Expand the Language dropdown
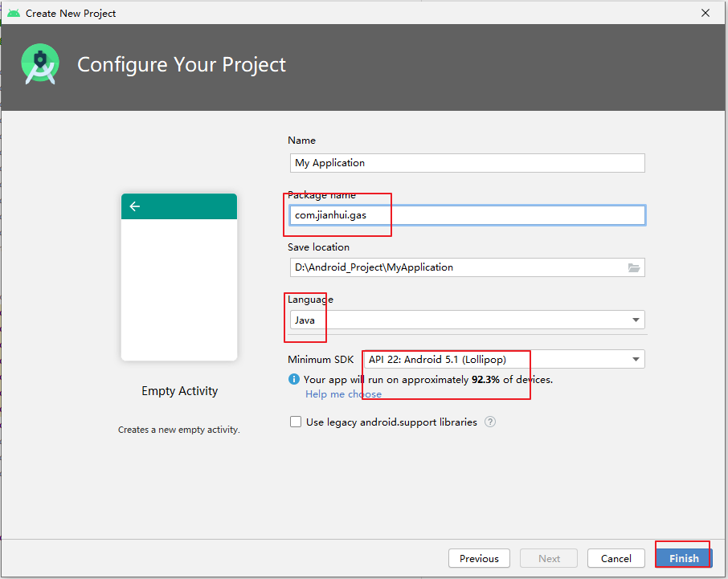Viewport: 728px width, 579px height. [x=637, y=320]
